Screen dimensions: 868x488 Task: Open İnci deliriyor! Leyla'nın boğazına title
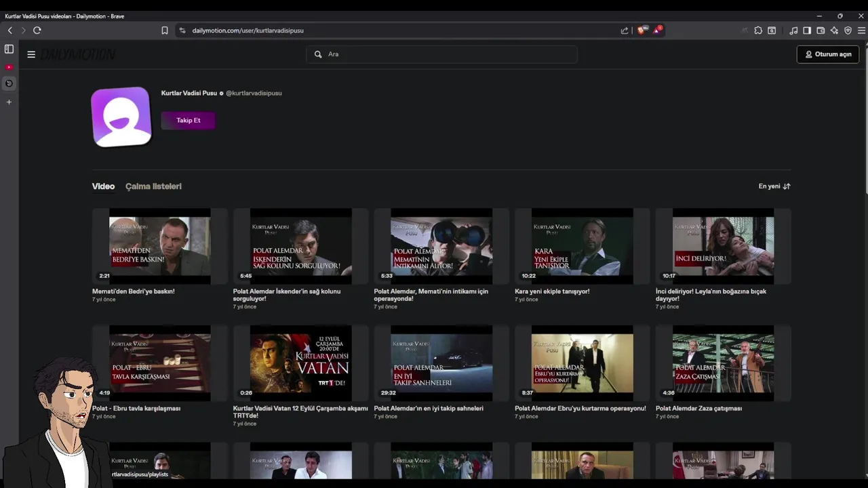711,295
